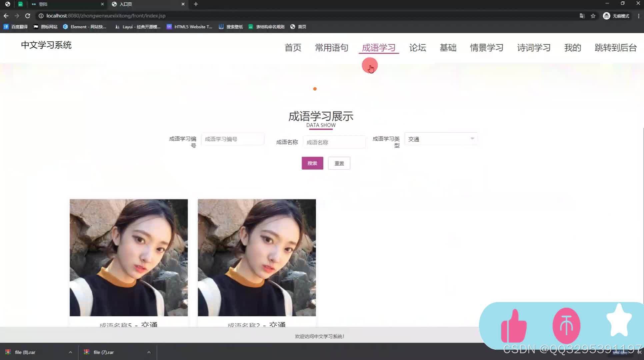
Task: Go to 首页 in the site navigation
Action: tap(293, 48)
